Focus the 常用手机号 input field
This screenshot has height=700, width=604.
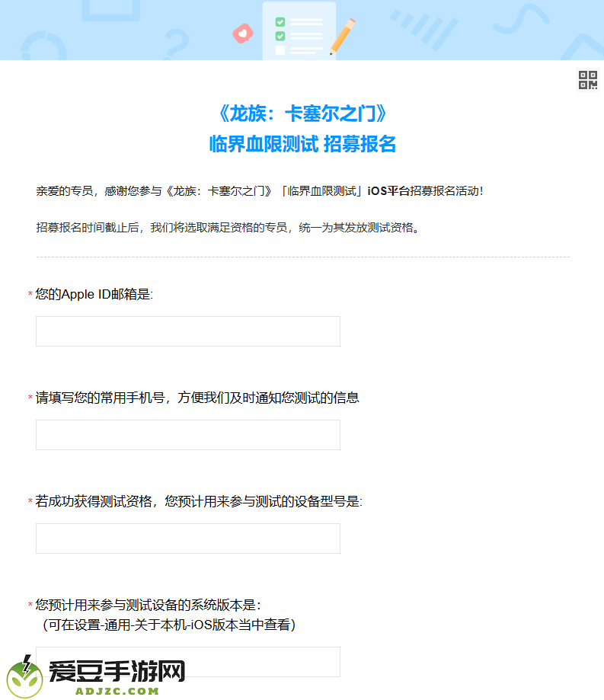pyautogui.click(x=188, y=435)
